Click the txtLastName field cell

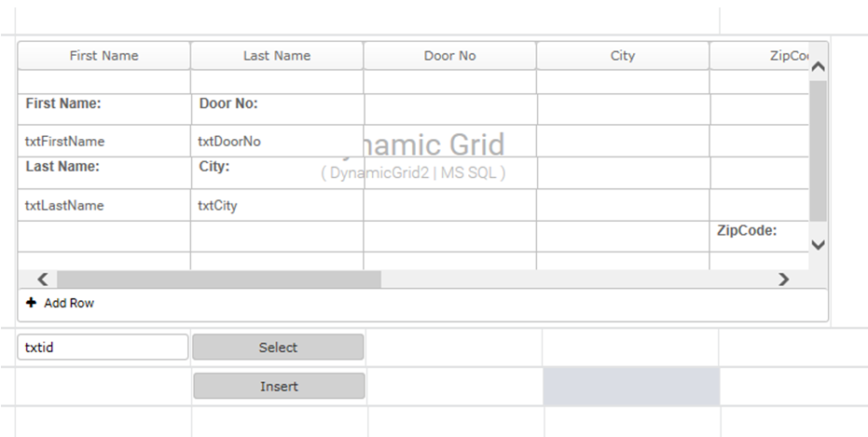[x=64, y=206]
